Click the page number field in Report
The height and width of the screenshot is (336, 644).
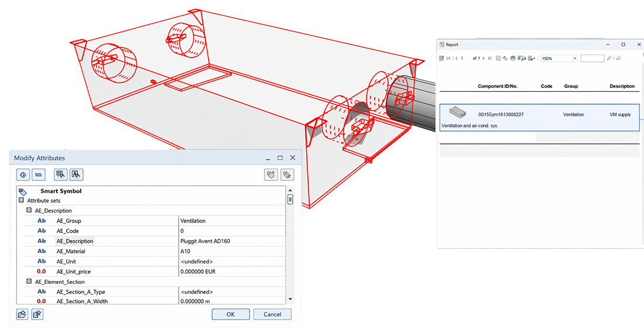pyautogui.click(x=464, y=59)
